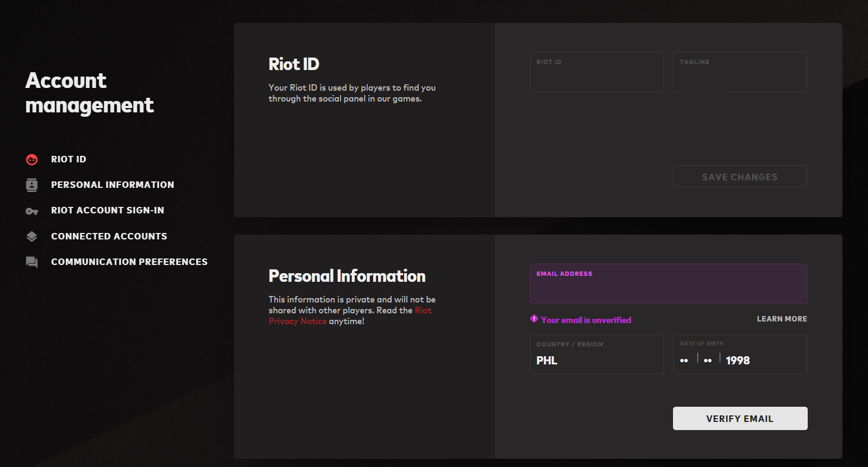The image size is (868, 467).
Task: Click the Riot ID face icon in sidebar
Action: [x=32, y=159]
